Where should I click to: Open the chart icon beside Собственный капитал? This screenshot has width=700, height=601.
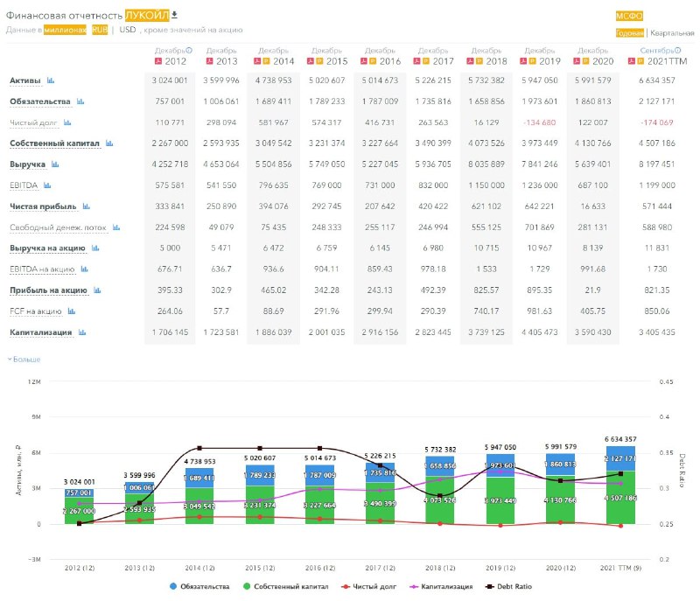tap(109, 143)
